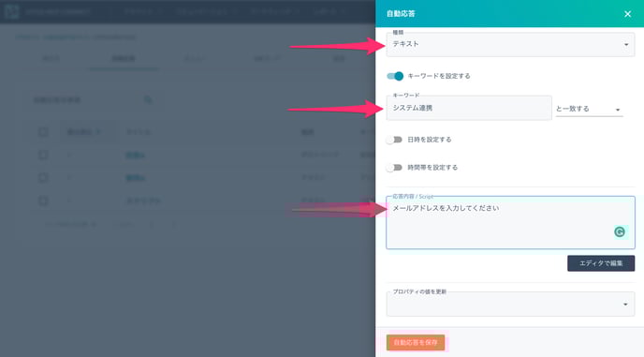Click the app logo in the top-left header
644x357 pixels.
(11, 11)
